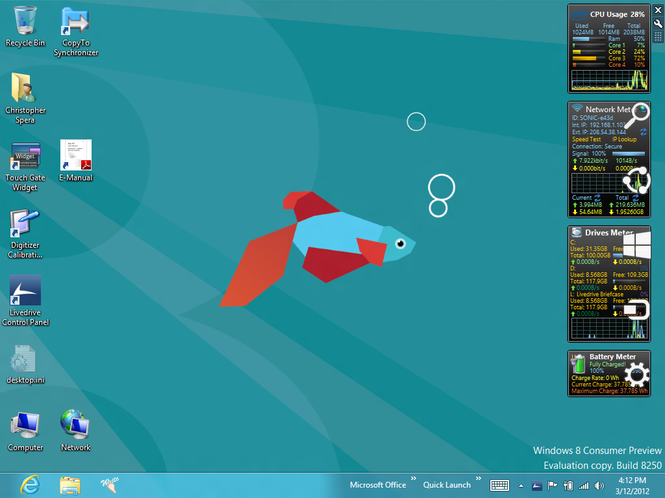
Task: Reset the Total traffic counter in Network Meter
Action: point(635,198)
